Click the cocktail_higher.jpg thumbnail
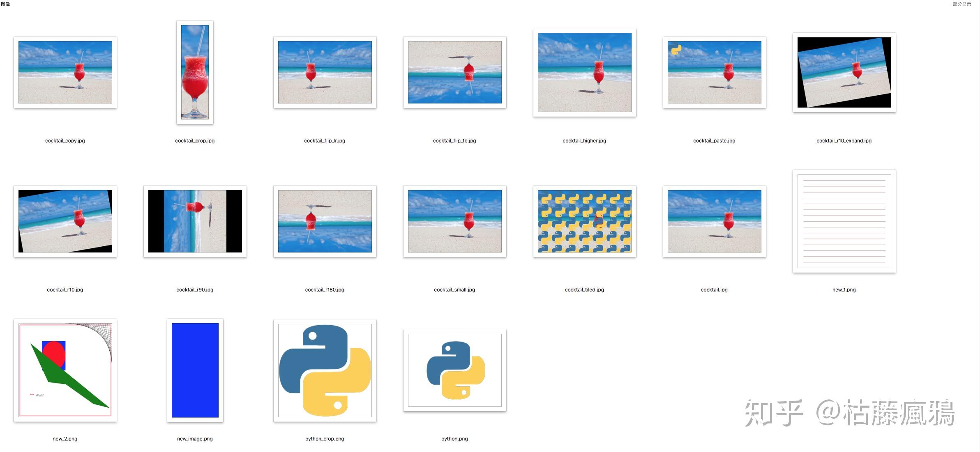 584,72
